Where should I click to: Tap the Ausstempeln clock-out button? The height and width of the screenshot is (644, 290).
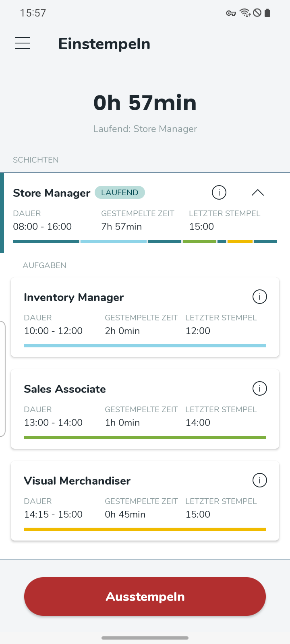[145, 597]
